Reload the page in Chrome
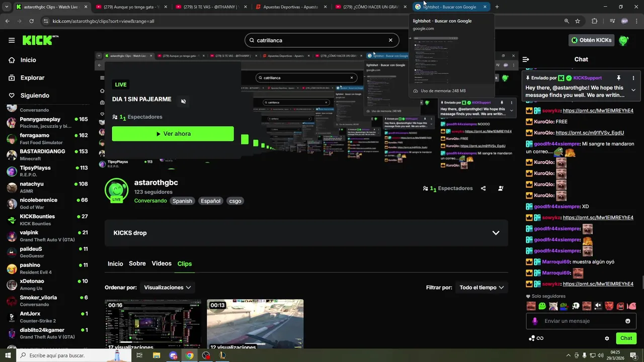644x362 pixels. 32,21
